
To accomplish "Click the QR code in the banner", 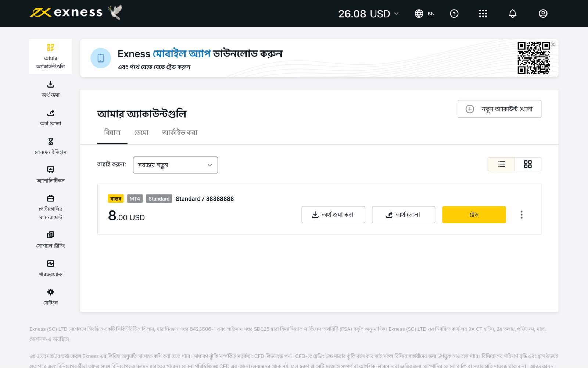I will point(534,58).
